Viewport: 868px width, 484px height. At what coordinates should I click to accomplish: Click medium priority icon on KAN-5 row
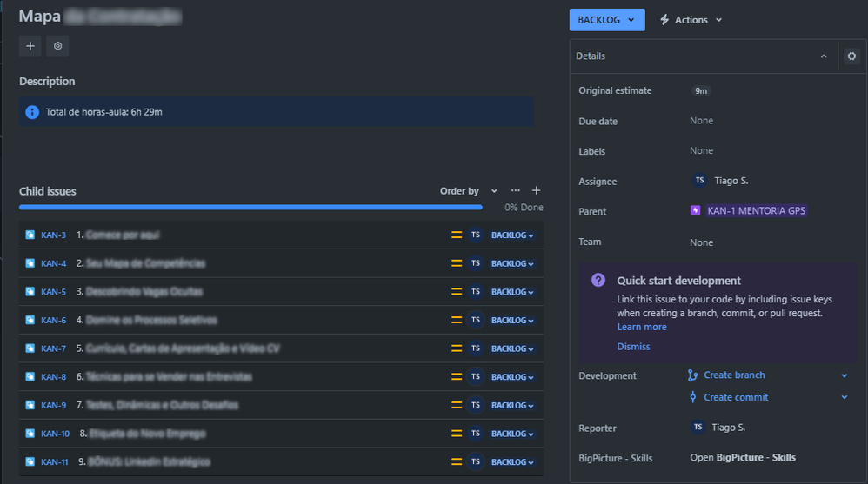point(456,291)
